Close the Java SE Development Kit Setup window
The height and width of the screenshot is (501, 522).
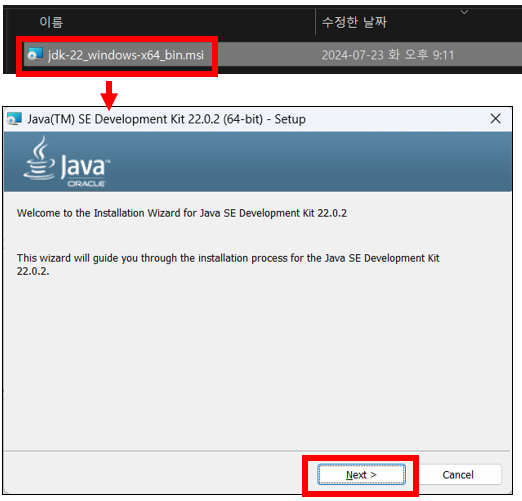[x=496, y=118]
